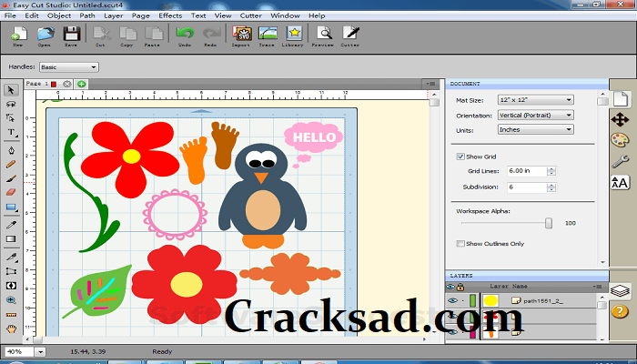
Task: Select the Lasso tool
Action: tap(11, 105)
